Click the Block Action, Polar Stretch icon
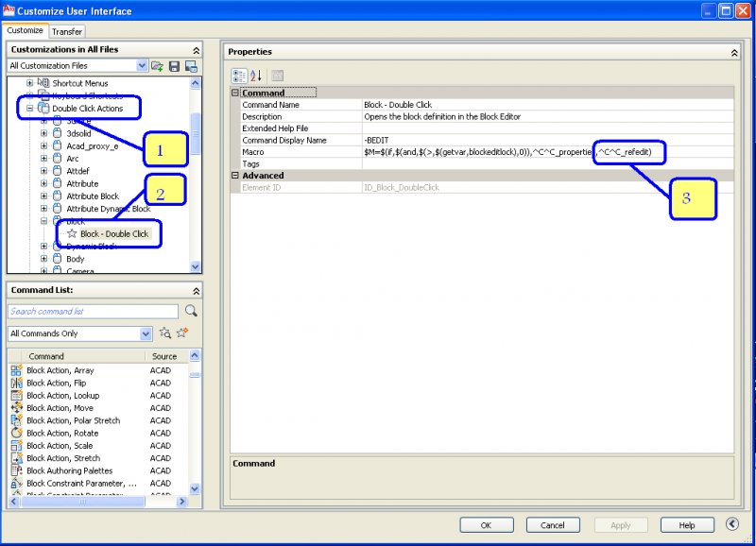The image size is (756, 546). [16, 420]
